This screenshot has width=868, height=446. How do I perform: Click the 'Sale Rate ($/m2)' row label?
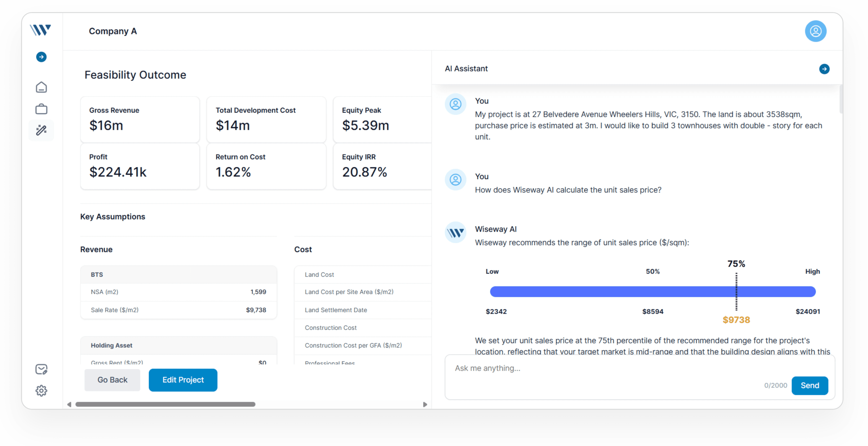(115, 310)
